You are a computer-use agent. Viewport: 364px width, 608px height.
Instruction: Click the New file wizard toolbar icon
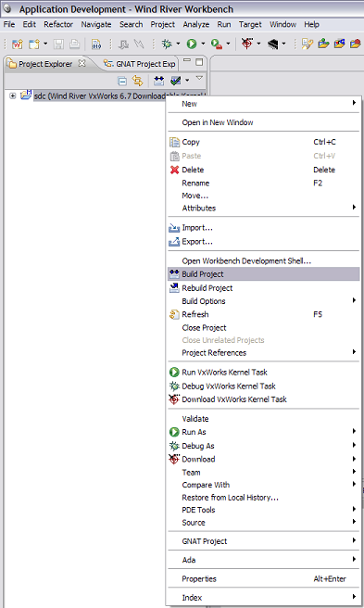tap(34, 44)
